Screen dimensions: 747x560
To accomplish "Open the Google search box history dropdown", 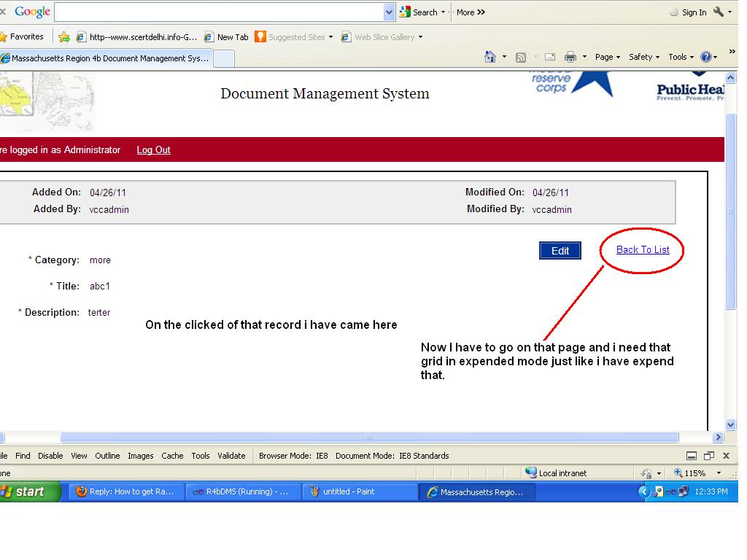I will pyautogui.click(x=390, y=12).
